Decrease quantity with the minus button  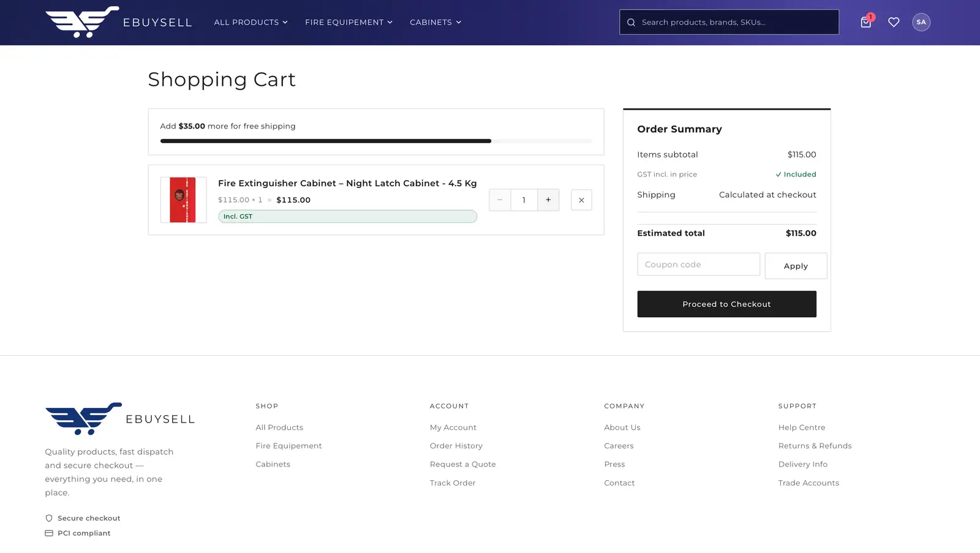(500, 200)
